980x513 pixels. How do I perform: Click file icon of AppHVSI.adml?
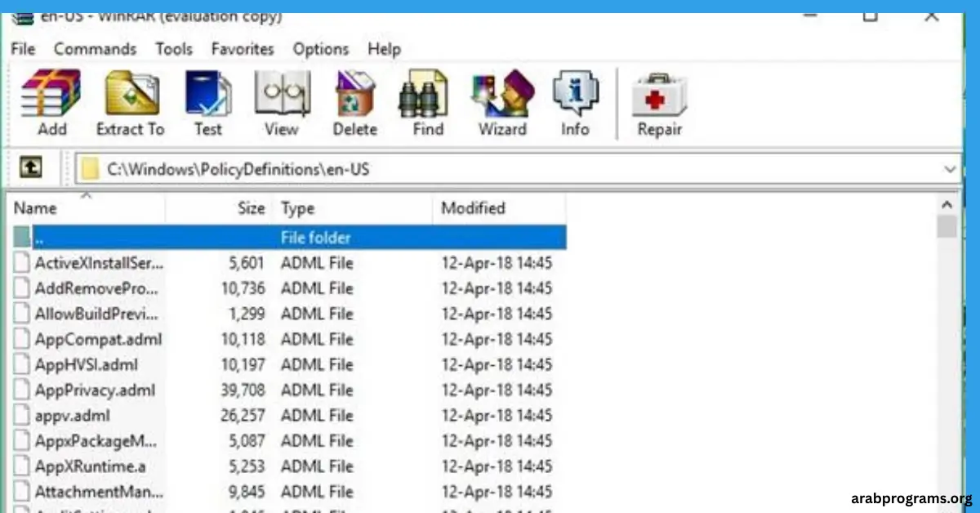pyautogui.click(x=22, y=364)
